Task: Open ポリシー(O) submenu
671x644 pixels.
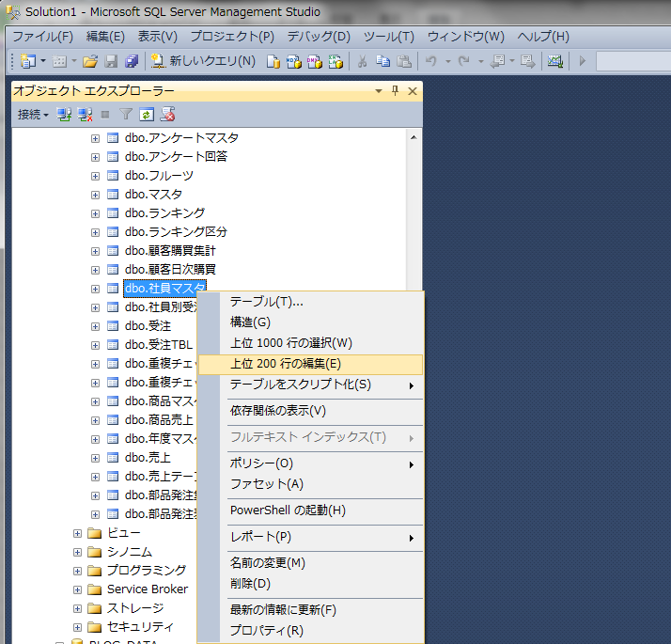Action: (x=311, y=463)
